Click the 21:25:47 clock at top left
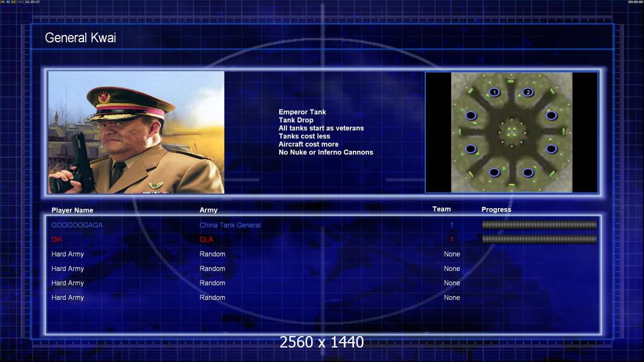 pos(32,2)
